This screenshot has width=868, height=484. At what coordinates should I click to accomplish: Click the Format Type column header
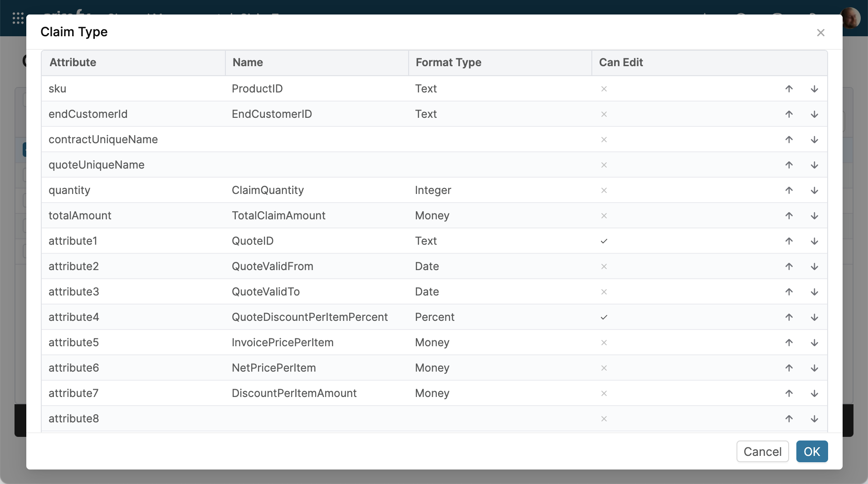(x=448, y=63)
